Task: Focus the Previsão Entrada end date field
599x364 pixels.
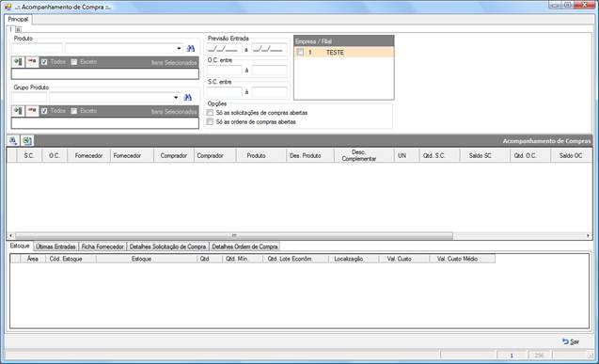Action: pyautogui.click(x=269, y=49)
